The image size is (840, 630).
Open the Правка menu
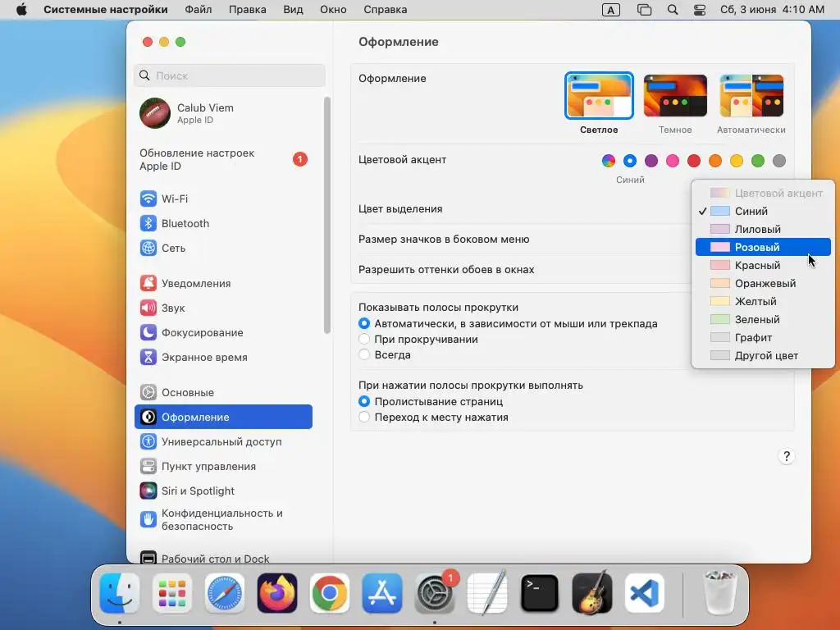(x=248, y=10)
